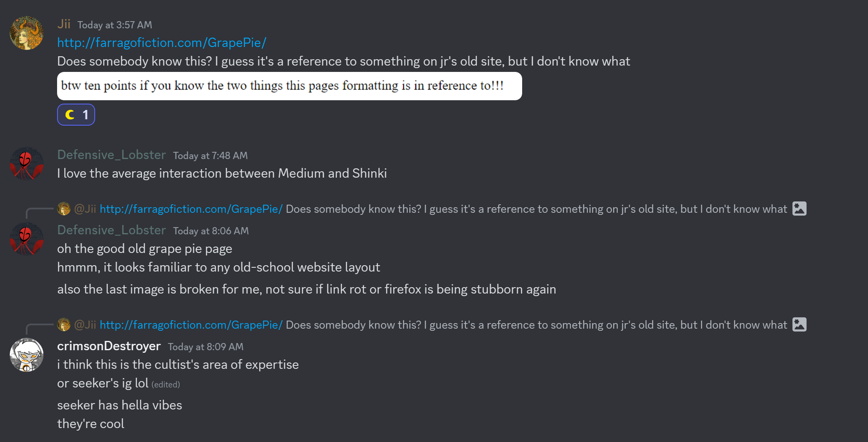
Task: Click @Jii mention in 8:06 reply
Action: click(85, 209)
